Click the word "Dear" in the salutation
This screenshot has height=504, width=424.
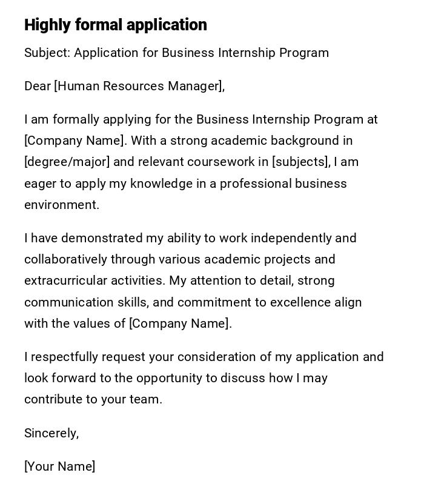click(38, 86)
